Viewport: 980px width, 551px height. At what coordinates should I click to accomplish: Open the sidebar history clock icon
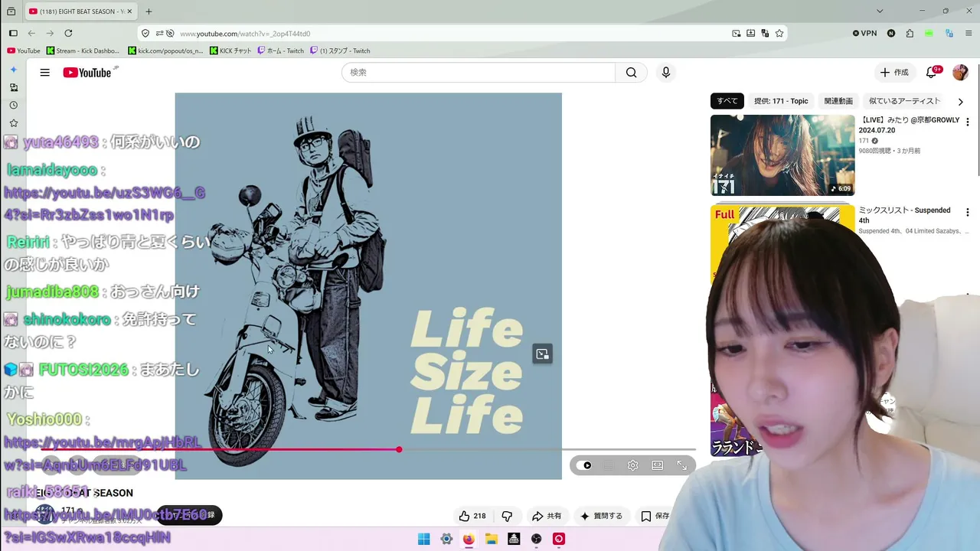[x=13, y=105]
